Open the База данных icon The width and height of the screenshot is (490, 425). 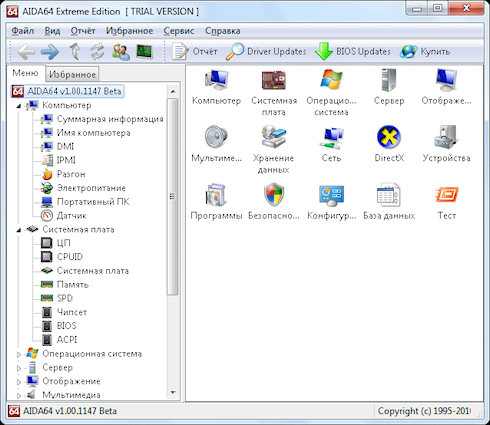click(x=389, y=202)
